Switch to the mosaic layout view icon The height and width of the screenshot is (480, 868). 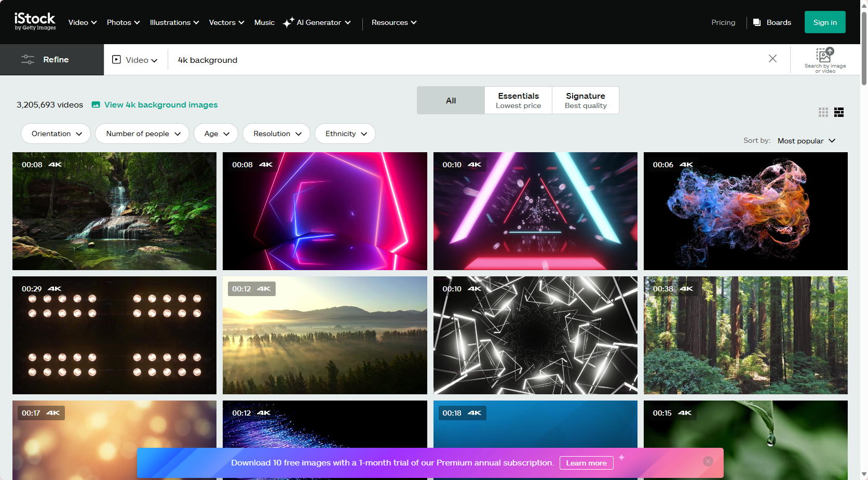[x=839, y=112]
